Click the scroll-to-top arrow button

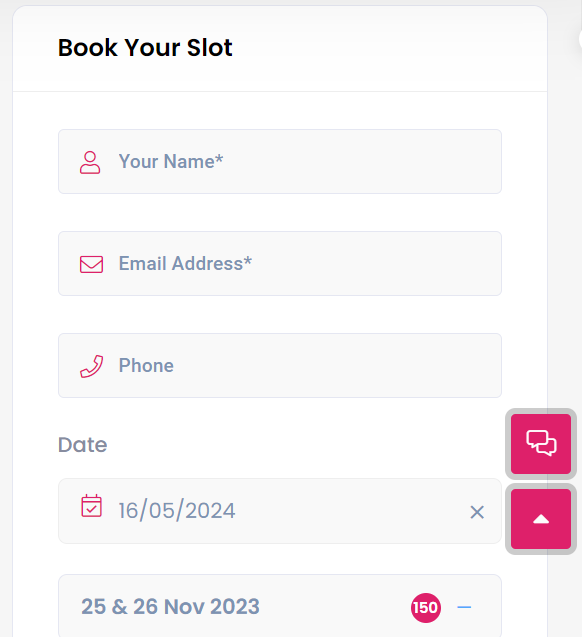(x=541, y=519)
